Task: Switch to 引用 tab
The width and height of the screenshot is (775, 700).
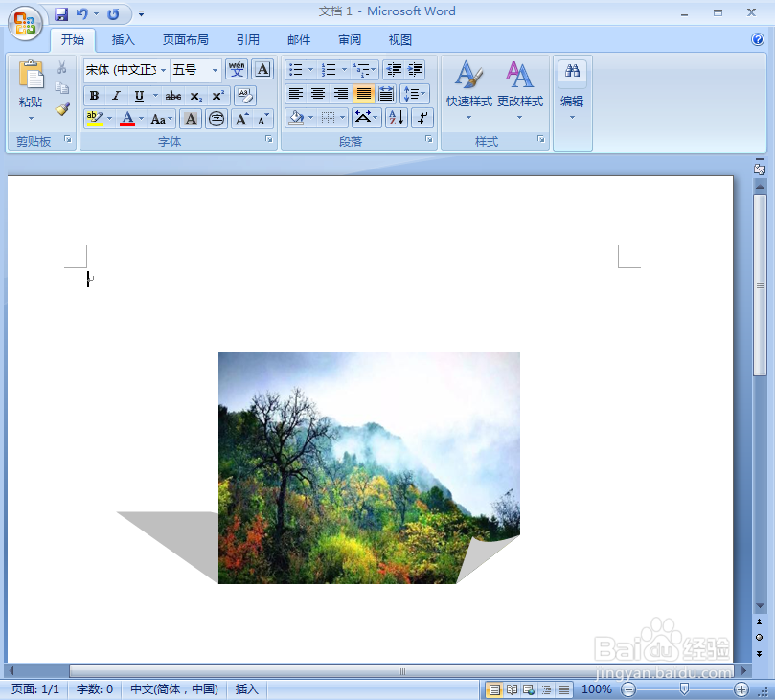Action: pyautogui.click(x=247, y=40)
